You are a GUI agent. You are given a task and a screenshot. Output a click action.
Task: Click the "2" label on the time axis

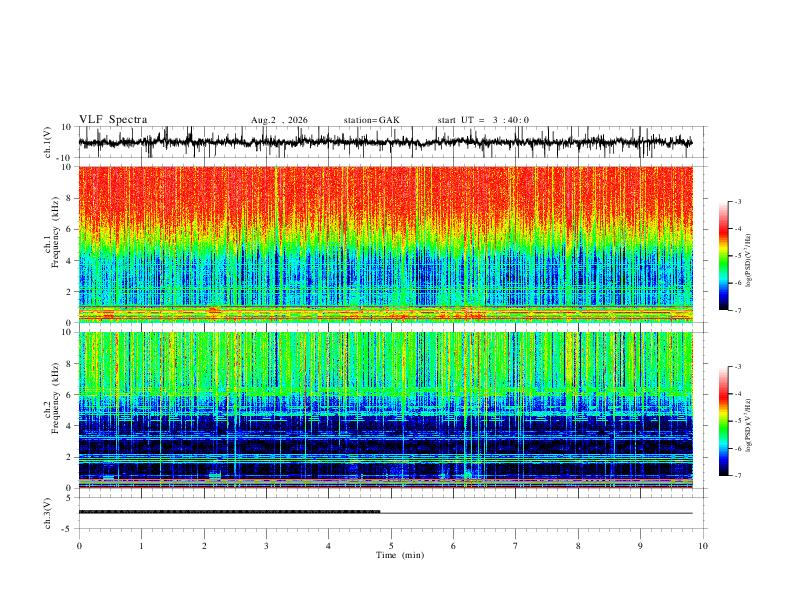pos(204,546)
